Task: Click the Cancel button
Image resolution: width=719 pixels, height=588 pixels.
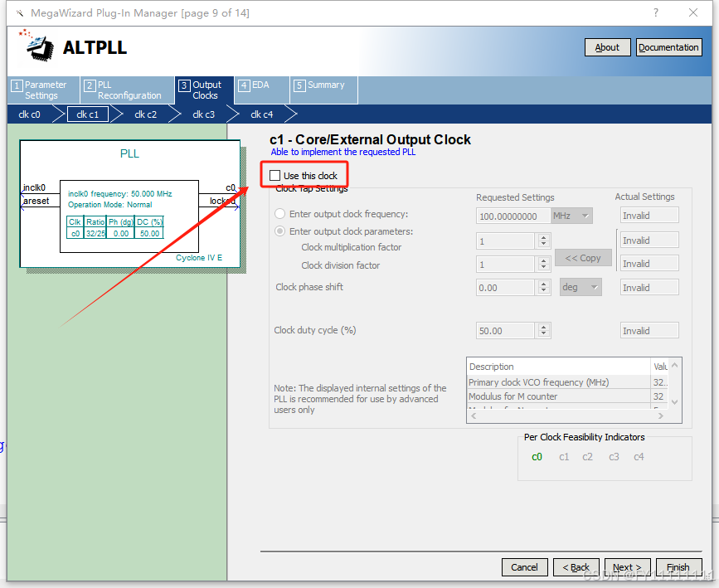Action: coord(524,567)
